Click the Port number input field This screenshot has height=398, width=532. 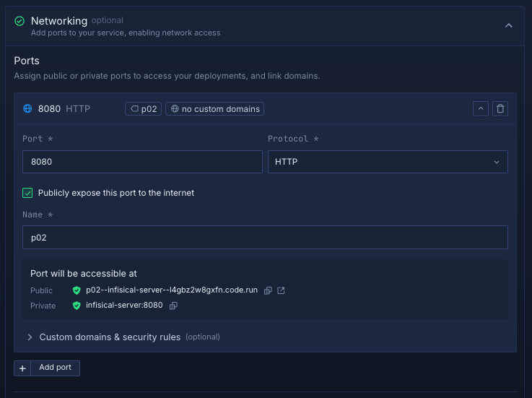coord(141,162)
